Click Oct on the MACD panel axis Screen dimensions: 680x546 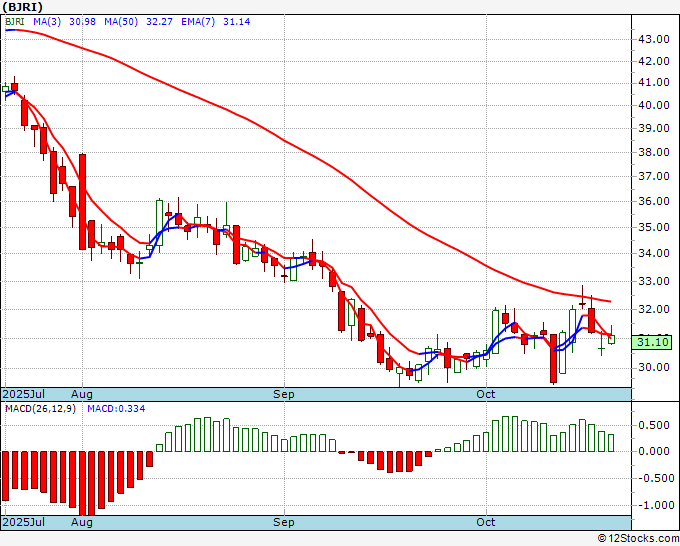pos(485,522)
